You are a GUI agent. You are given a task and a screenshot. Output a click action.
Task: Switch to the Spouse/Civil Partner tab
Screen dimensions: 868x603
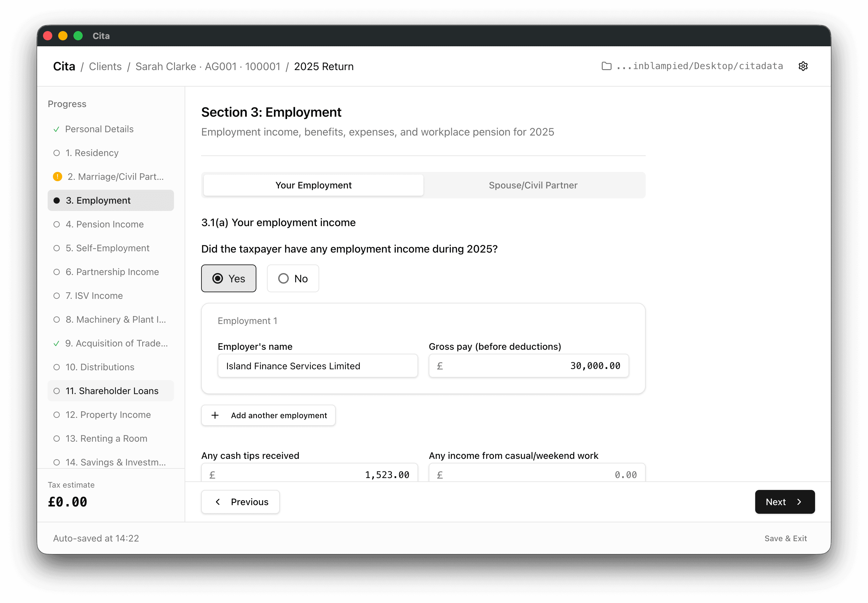[533, 185]
